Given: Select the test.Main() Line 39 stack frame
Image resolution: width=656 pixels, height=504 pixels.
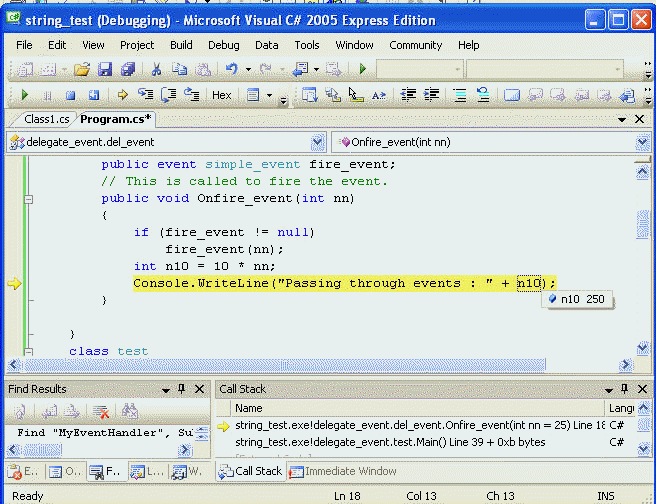Looking at the screenshot, I should coord(390,442).
